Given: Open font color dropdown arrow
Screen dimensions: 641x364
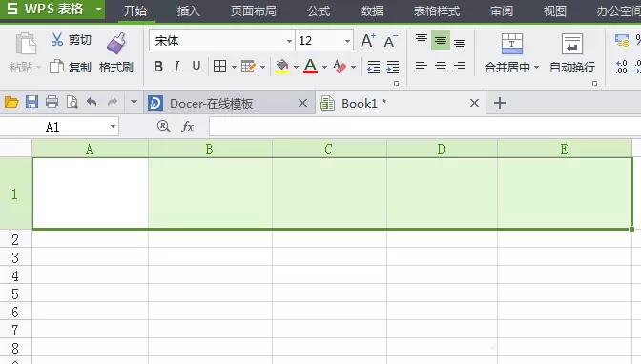Looking at the screenshot, I should 324,67.
